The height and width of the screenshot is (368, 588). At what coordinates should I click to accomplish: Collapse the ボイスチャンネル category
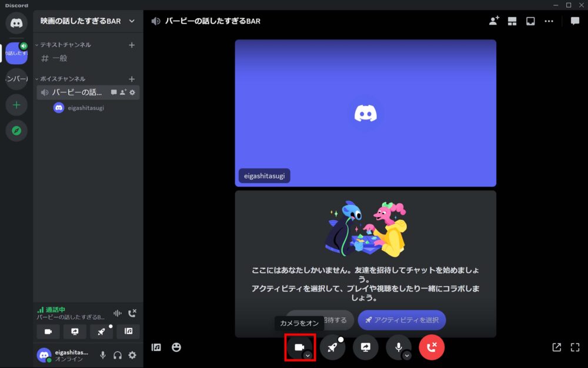pyautogui.click(x=61, y=79)
